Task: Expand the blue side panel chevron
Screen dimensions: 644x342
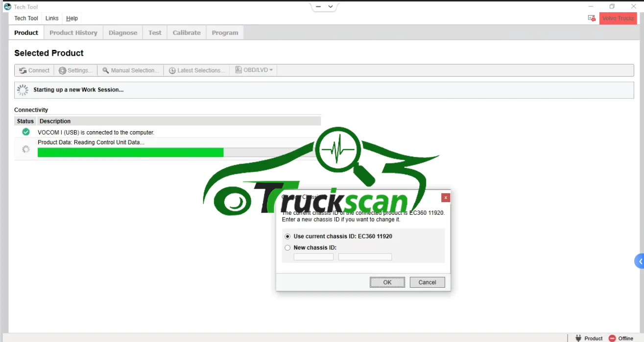Action: [640, 261]
